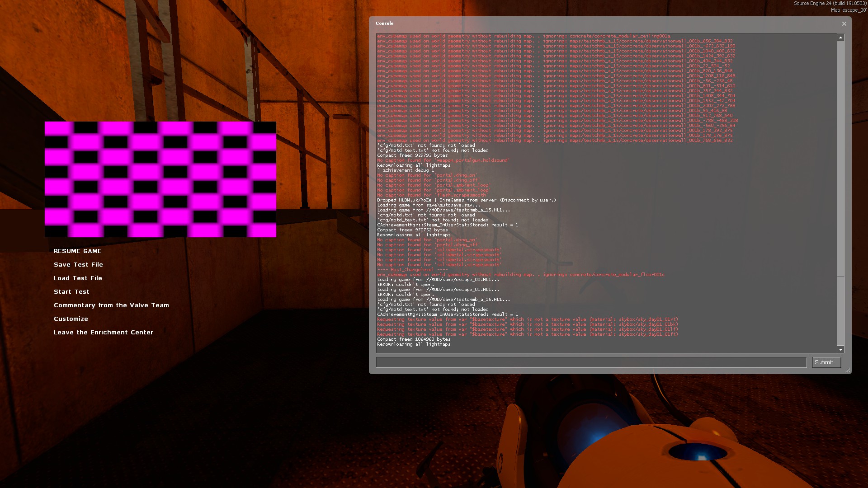Viewport: 868px width, 488px height.
Task: Focus the console command input field
Action: pyautogui.click(x=591, y=362)
